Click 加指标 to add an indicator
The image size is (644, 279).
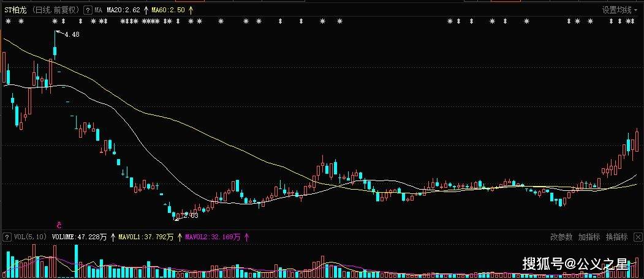(589, 237)
